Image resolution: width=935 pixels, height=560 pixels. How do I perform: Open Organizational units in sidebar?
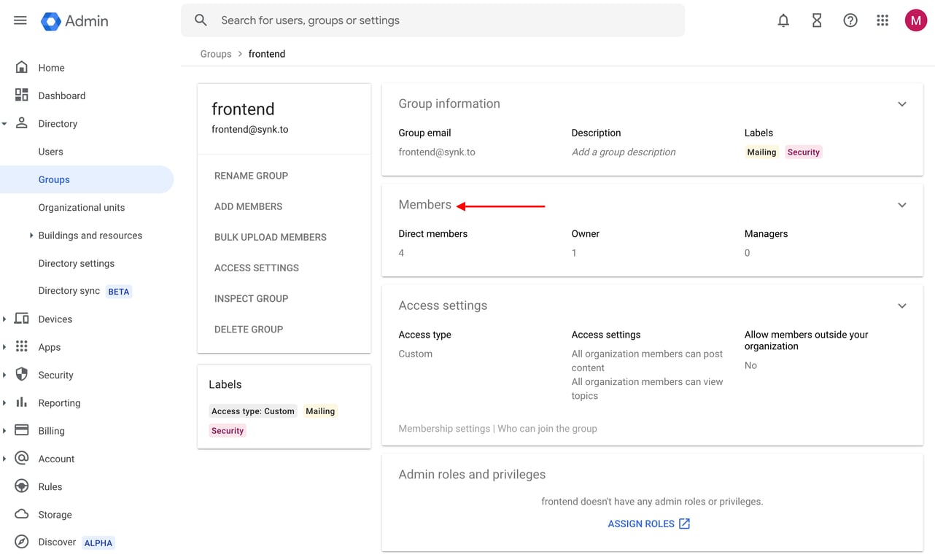[82, 208]
